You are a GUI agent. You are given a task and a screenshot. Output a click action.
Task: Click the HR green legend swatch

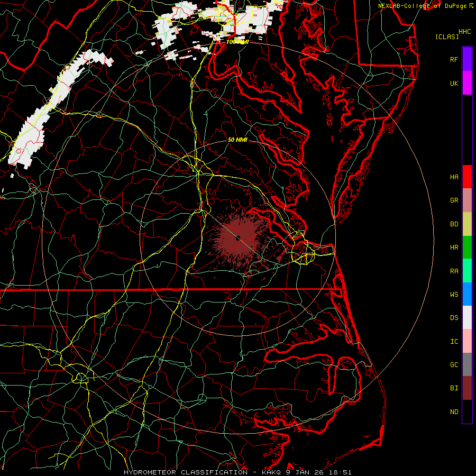tap(467, 247)
